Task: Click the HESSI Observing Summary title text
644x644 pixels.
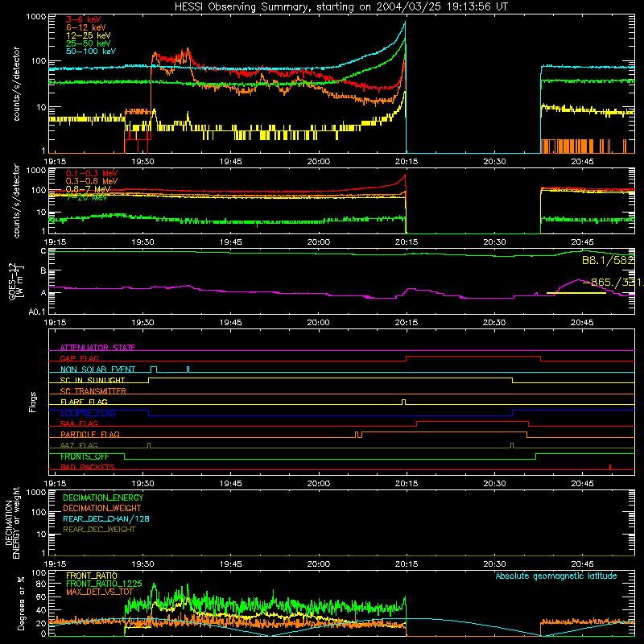Action: click(341, 7)
